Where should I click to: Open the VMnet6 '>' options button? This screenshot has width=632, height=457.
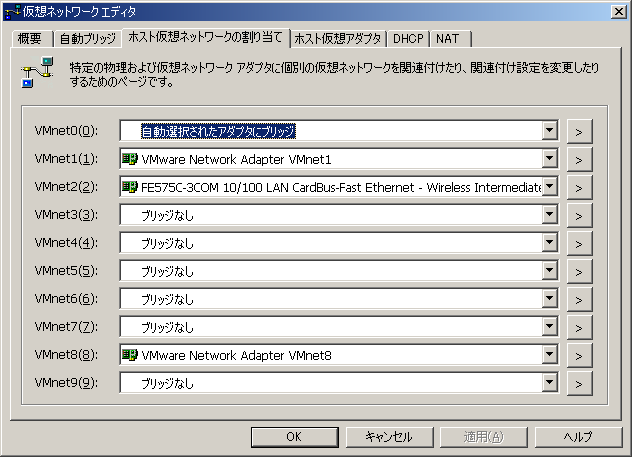(x=580, y=299)
